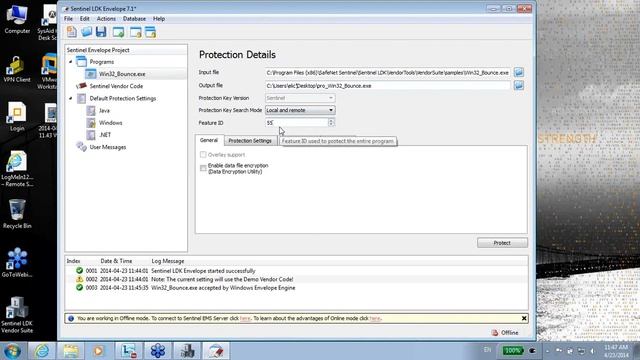Screen dimensions: 640x360
Task: Collapse the Default Protection Settings node
Action: coord(71,98)
